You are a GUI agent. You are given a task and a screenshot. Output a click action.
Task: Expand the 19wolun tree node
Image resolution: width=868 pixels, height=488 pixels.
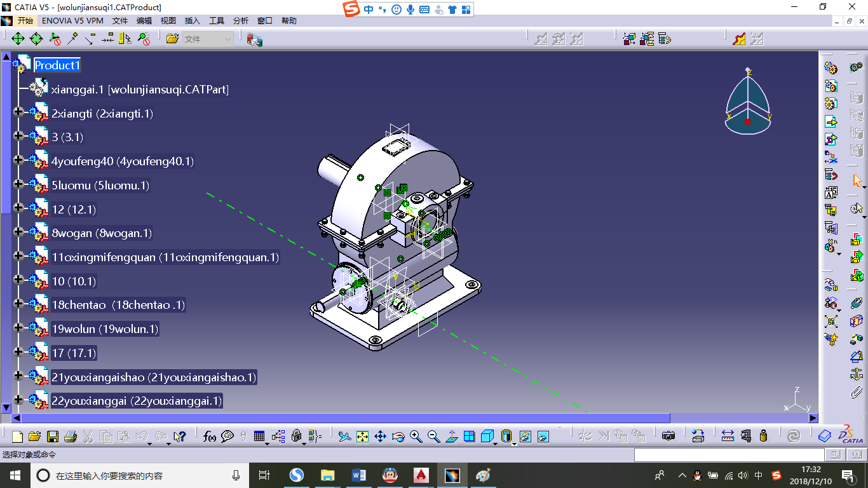18,328
